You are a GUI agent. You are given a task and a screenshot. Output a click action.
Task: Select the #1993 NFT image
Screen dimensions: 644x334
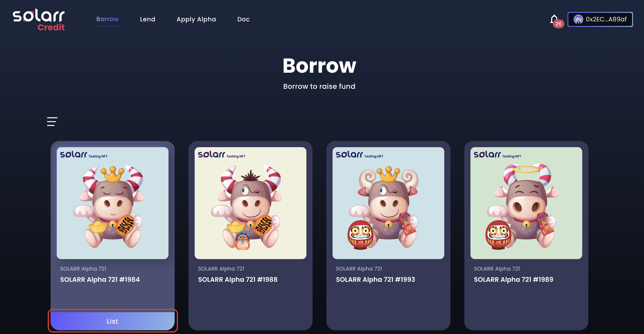click(388, 203)
